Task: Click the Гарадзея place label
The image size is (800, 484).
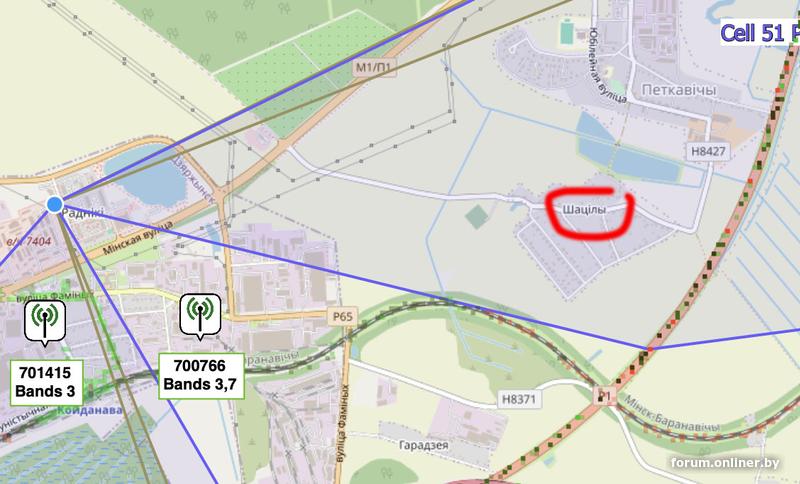Action: 423,445
